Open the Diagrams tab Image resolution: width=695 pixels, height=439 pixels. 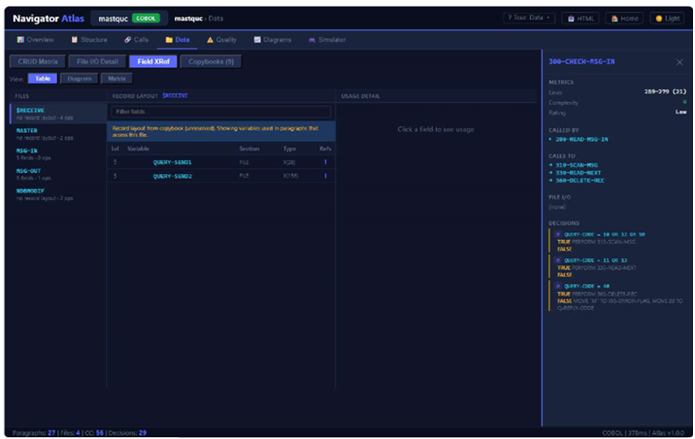(x=273, y=39)
